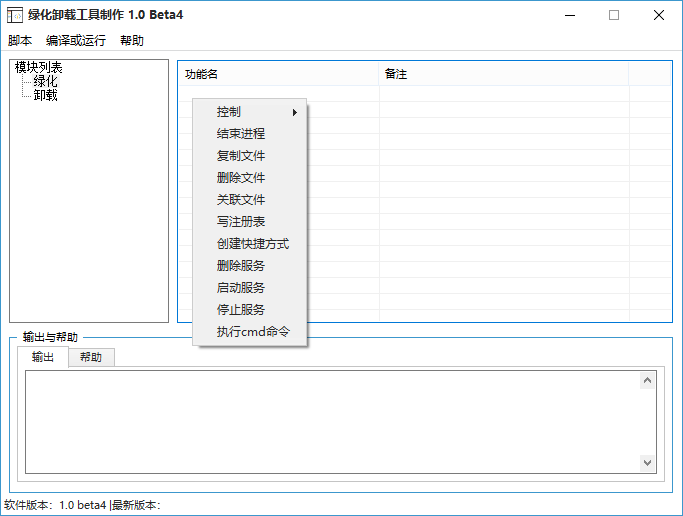The image size is (683, 516).
Task: Click the output box scroll-up arrow
Action: point(648,380)
